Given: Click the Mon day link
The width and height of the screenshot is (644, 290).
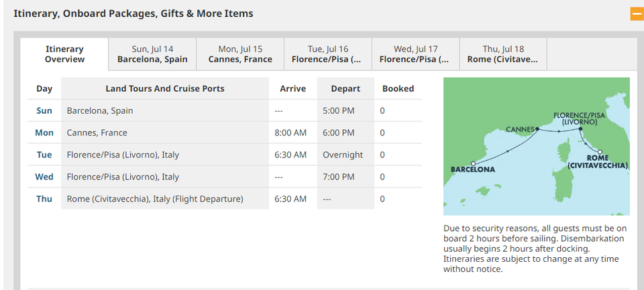Looking at the screenshot, I should point(44,133).
